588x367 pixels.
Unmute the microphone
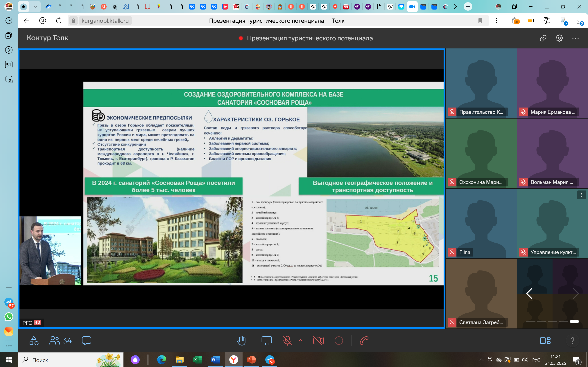click(x=287, y=341)
